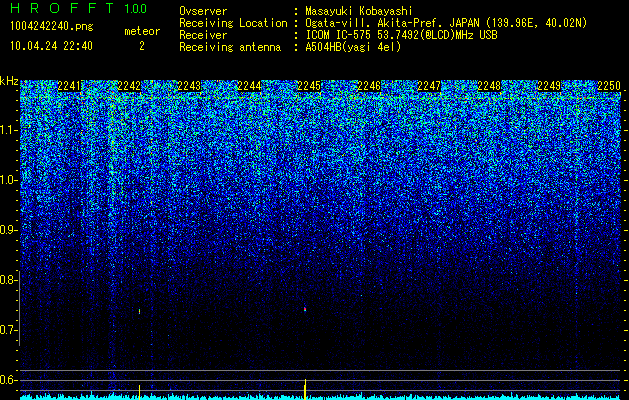The width and height of the screenshot is (629, 400).
Task: Click the meteor label text
Action: click(x=142, y=31)
